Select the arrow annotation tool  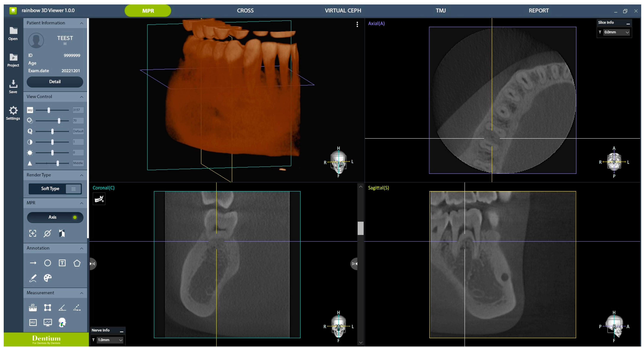33,263
